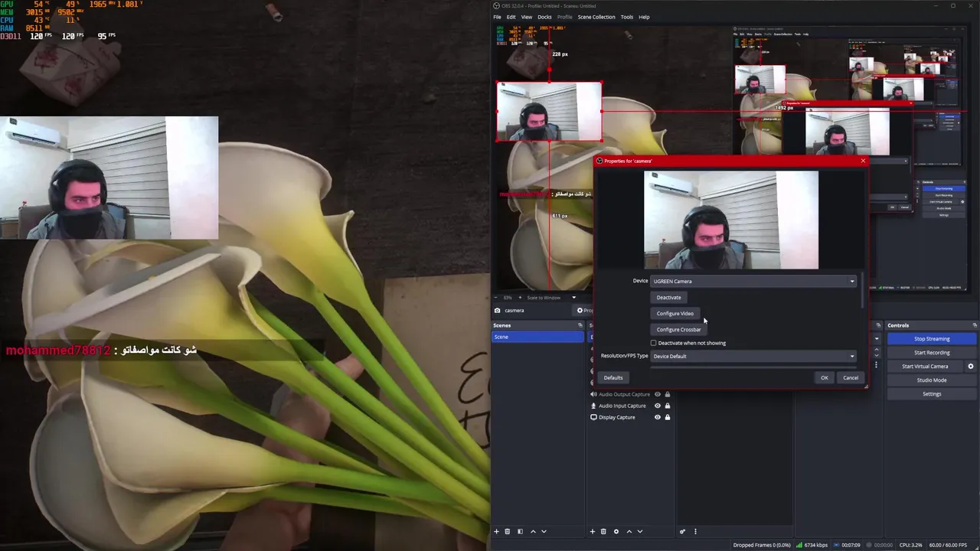Click Configure Crossbar button
The width and height of the screenshot is (980, 551).
click(x=678, y=329)
